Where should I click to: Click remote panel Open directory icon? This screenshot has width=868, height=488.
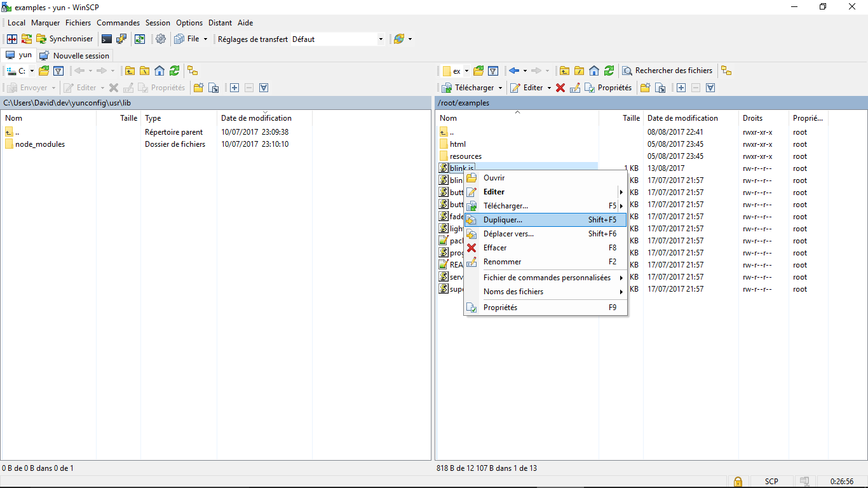(x=478, y=71)
